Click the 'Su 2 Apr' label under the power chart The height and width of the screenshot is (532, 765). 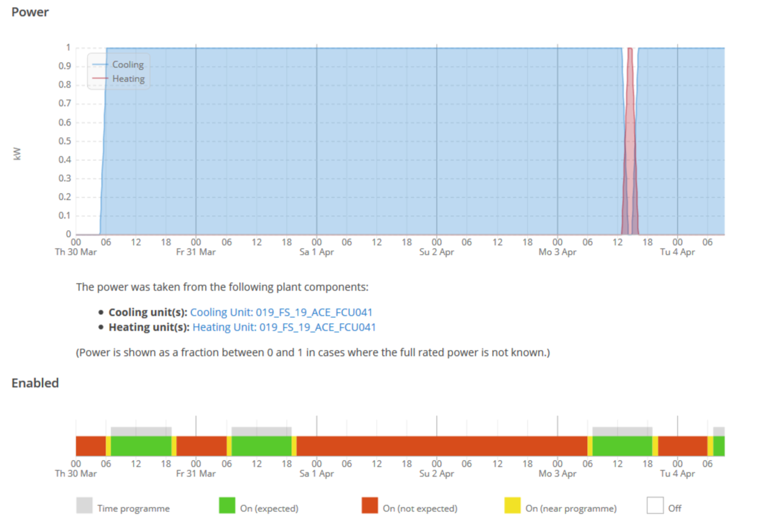pos(437,252)
